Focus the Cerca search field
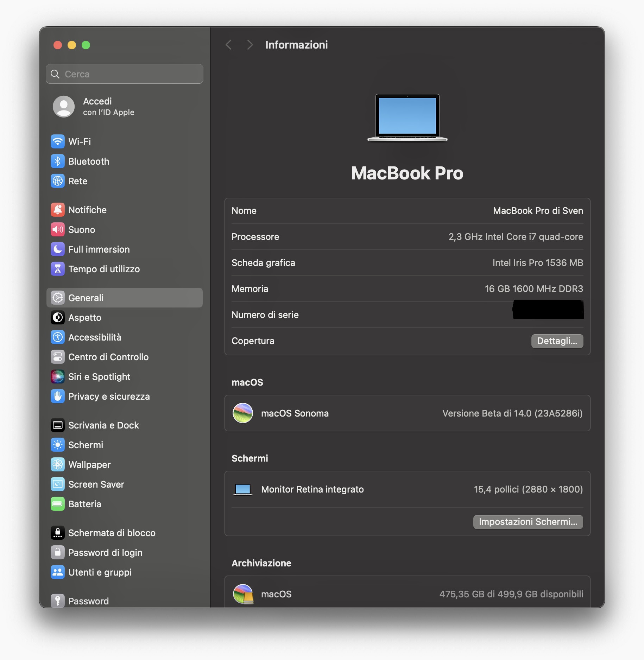 click(x=125, y=74)
